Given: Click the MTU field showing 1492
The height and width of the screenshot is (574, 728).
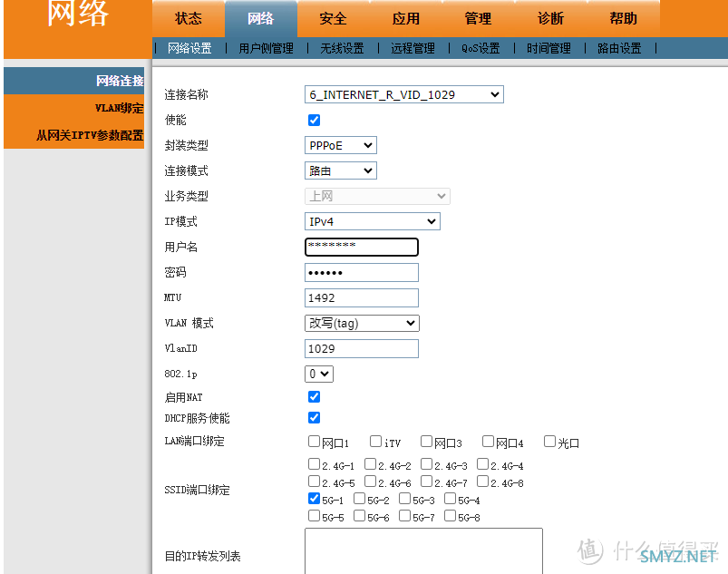Looking at the screenshot, I should point(361,297).
